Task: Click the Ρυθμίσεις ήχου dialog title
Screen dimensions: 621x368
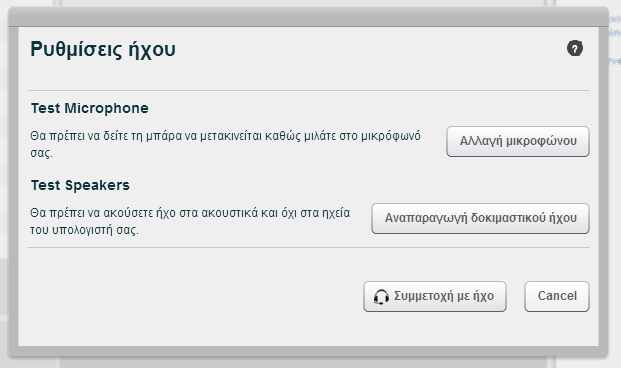Action: [x=103, y=50]
